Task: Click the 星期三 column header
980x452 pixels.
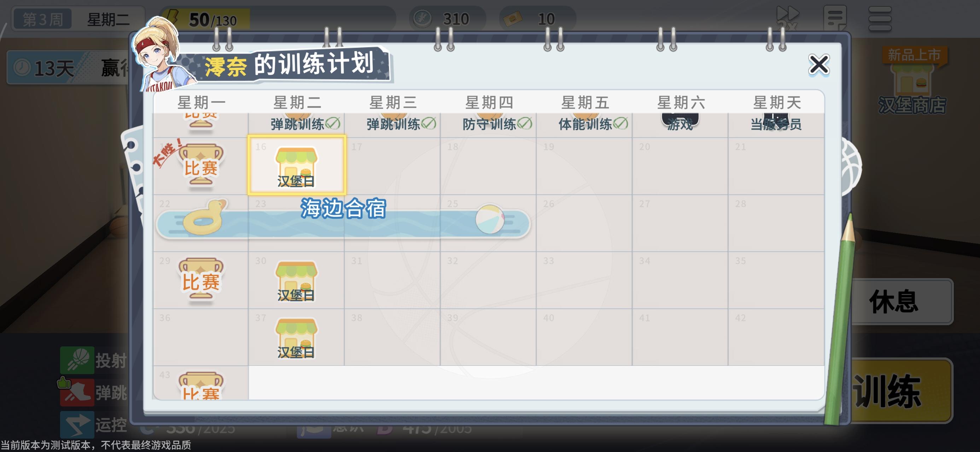Action: tap(393, 102)
